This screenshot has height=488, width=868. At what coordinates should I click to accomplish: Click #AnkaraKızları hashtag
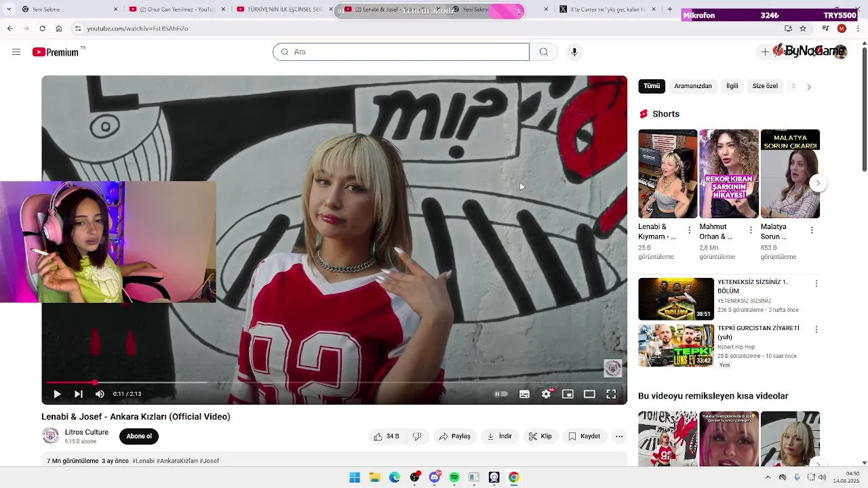(x=176, y=461)
